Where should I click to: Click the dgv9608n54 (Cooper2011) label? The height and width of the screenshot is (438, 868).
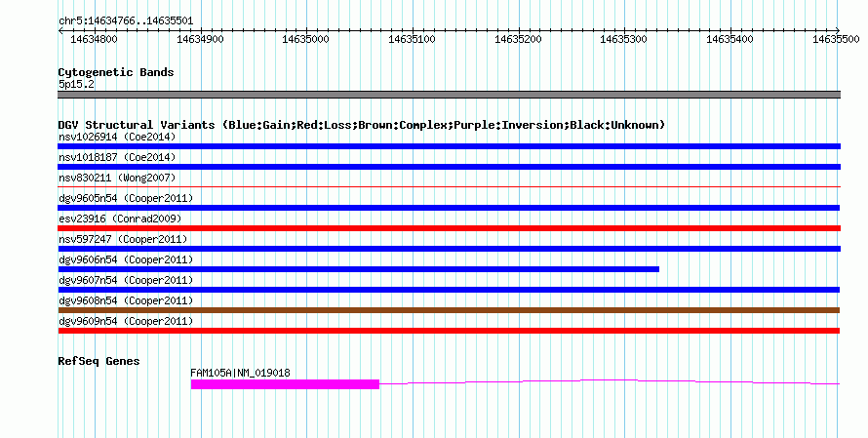pyautogui.click(x=126, y=300)
